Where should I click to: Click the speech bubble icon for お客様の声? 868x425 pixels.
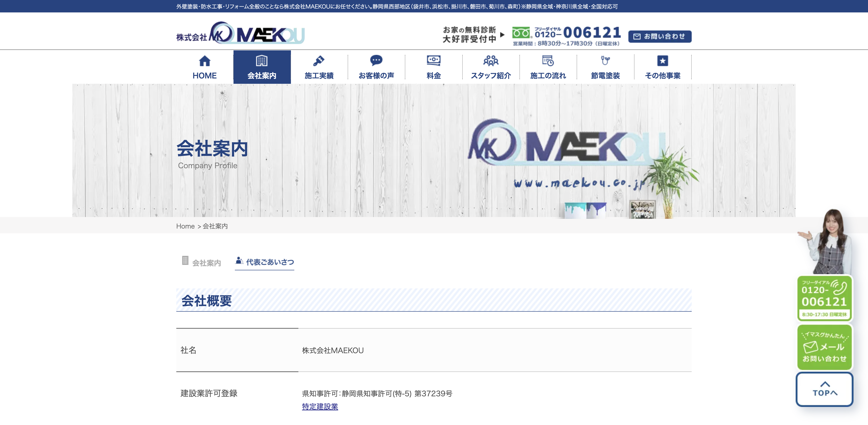(x=376, y=61)
